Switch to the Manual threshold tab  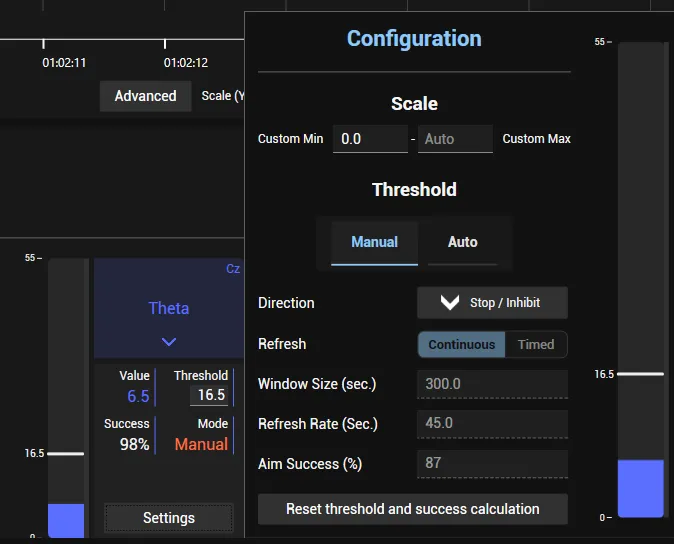point(374,243)
